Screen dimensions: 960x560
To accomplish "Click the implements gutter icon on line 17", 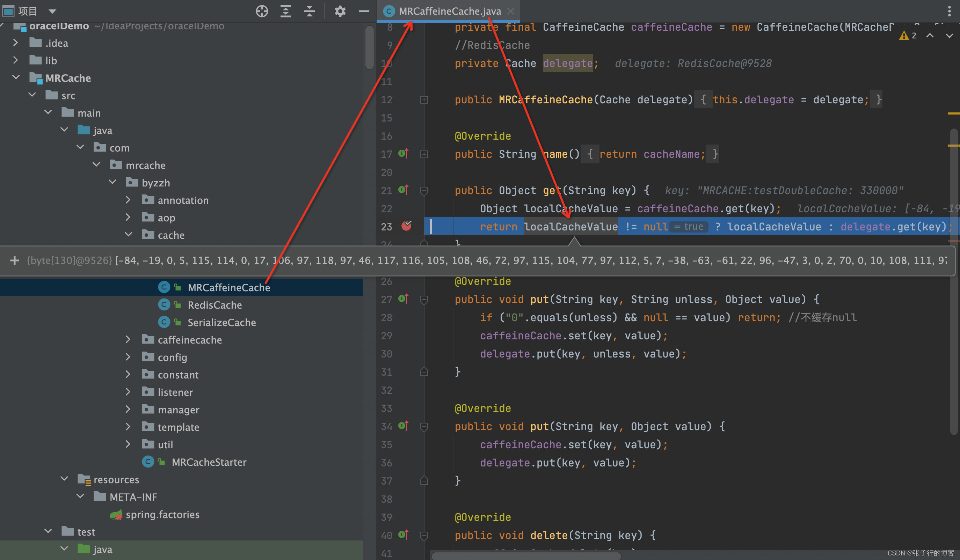I will click(x=403, y=153).
